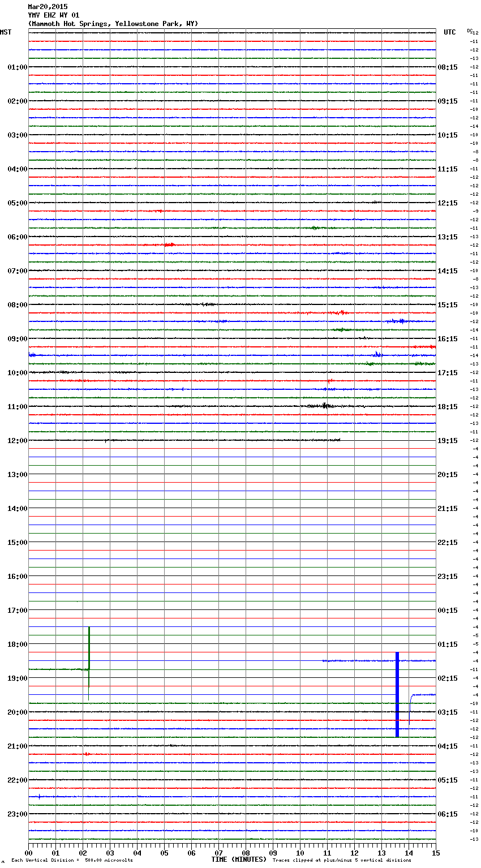This screenshot has width=481, height=868.
Task: Click minute "02" on the bottom time axis
Action: [x=83, y=853]
